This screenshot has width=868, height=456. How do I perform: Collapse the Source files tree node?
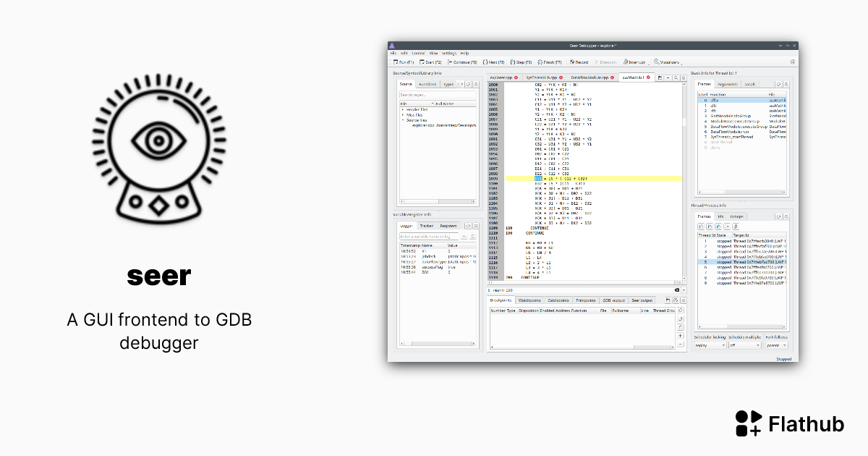click(402, 119)
